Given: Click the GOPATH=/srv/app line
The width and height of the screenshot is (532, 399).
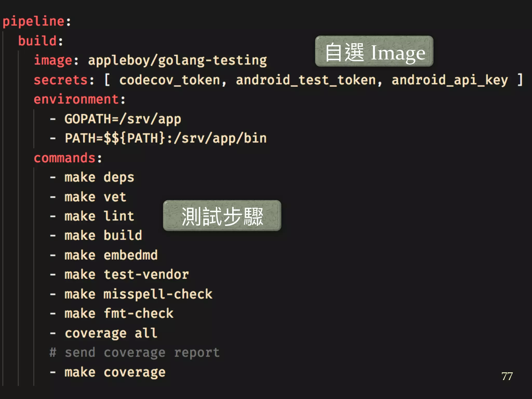Looking at the screenshot, I should click(x=123, y=119).
